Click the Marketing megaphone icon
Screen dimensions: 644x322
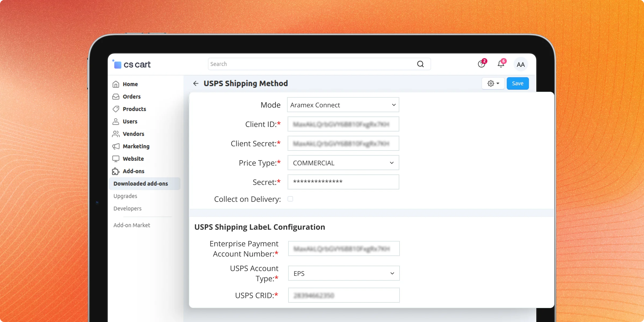(x=116, y=146)
